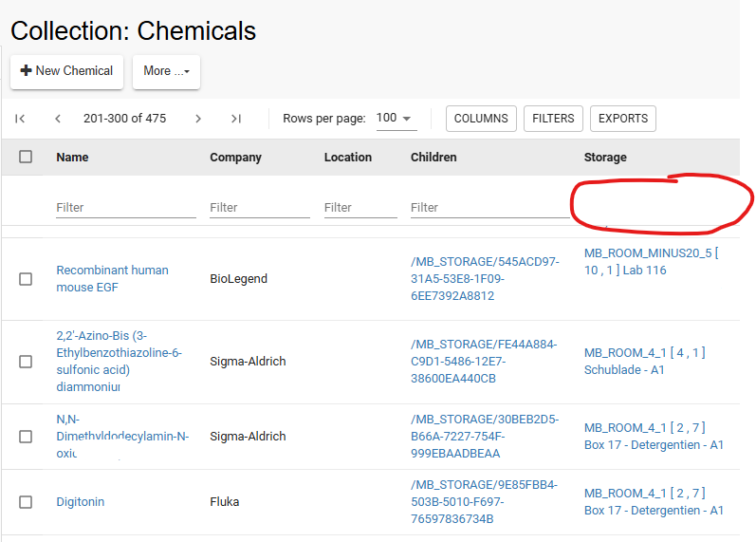Viewport: 756px width, 542px height.
Task: Go to next page of chemicals
Action: [x=198, y=119]
